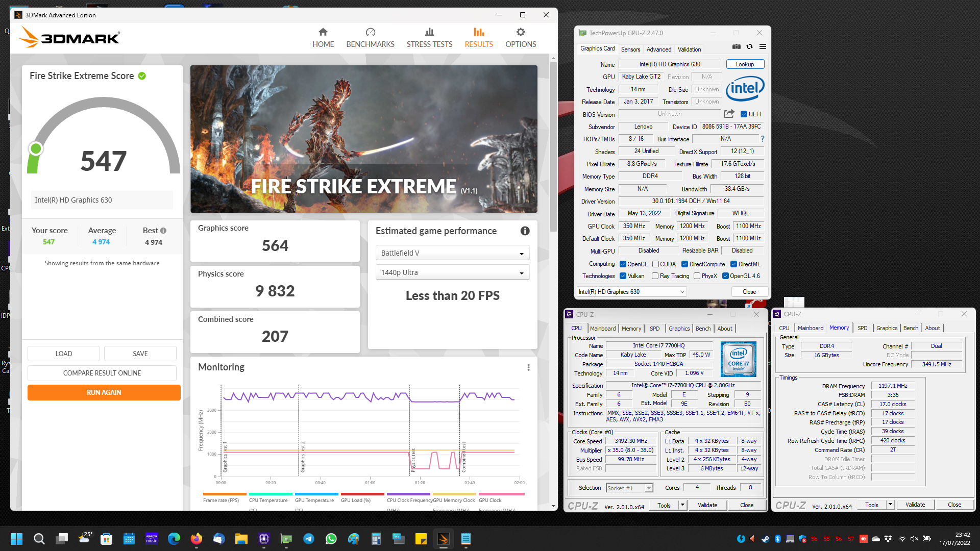The image size is (980, 551).
Task: Click the Lookup button in GPU-Z
Action: pyautogui.click(x=745, y=64)
